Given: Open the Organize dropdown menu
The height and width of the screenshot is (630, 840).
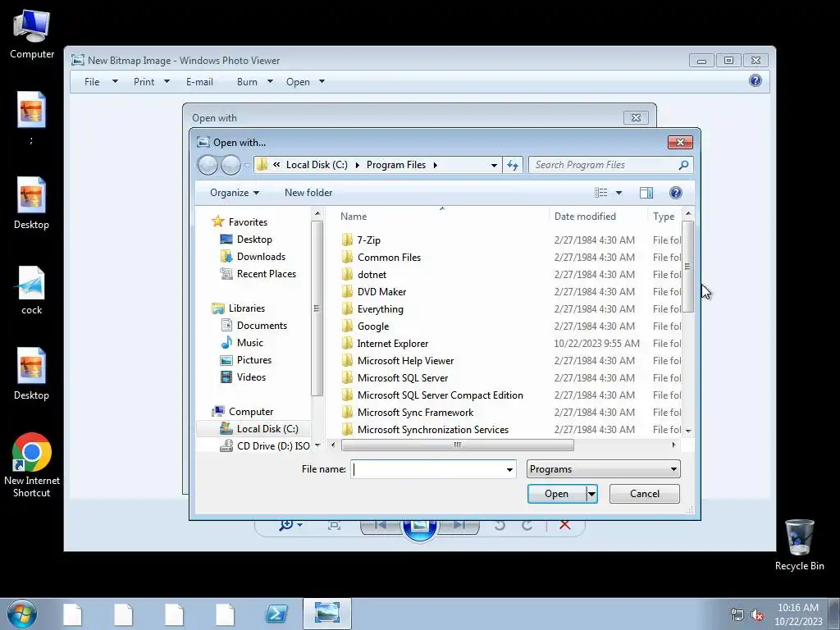Looking at the screenshot, I should coord(234,193).
